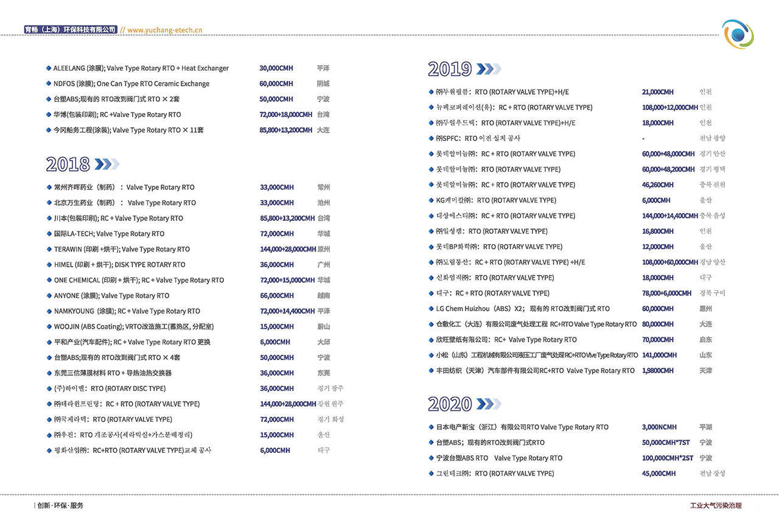Viewport: 779px width, 532px height.
Task: Select the 北京万生药业（制药） entry
Action: pos(121,203)
